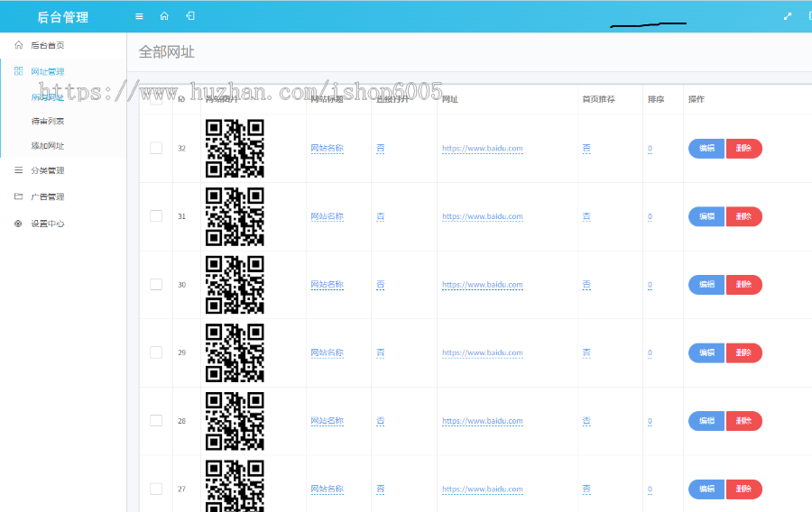This screenshot has width=812, height=512.
Task: Click 排序 value 0 in row 29
Action: [x=650, y=352]
